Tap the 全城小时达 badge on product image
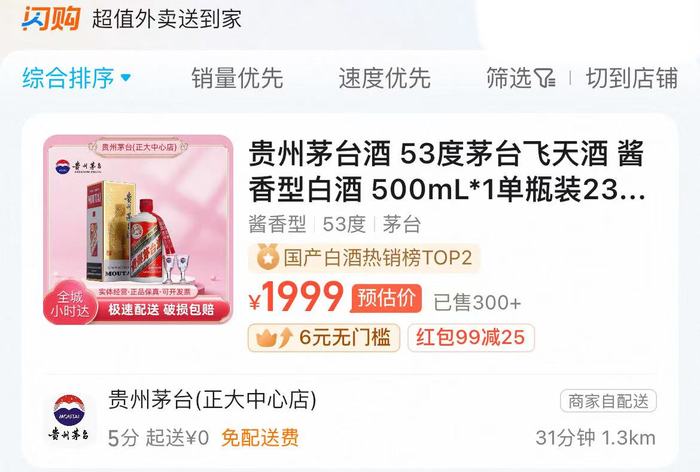This screenshot has width=700, height=472. tap(70, 304)
